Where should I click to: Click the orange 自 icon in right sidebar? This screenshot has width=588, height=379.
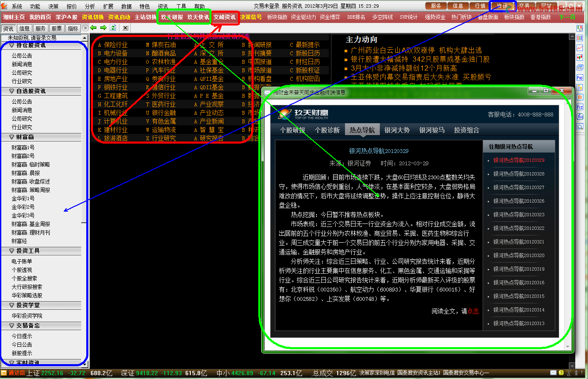coord(580,97)
